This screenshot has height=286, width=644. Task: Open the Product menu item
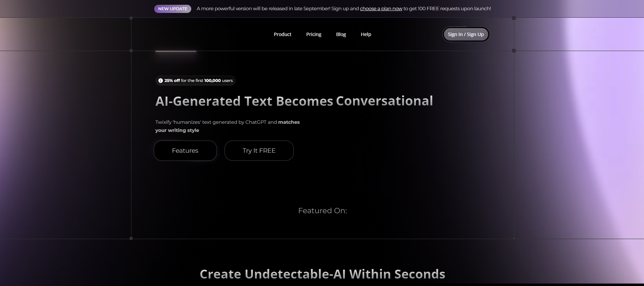click(x=283, y=34)
